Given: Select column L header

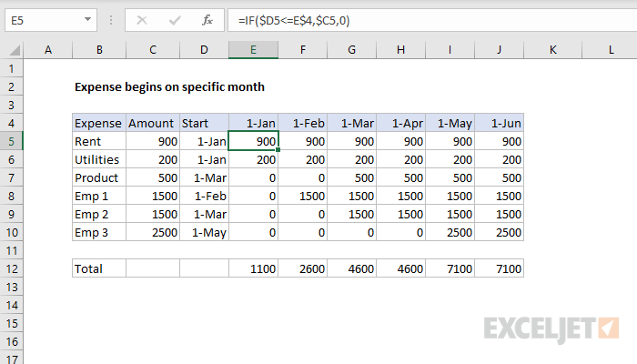Looking at the screenshot, I should coord(610,50).
